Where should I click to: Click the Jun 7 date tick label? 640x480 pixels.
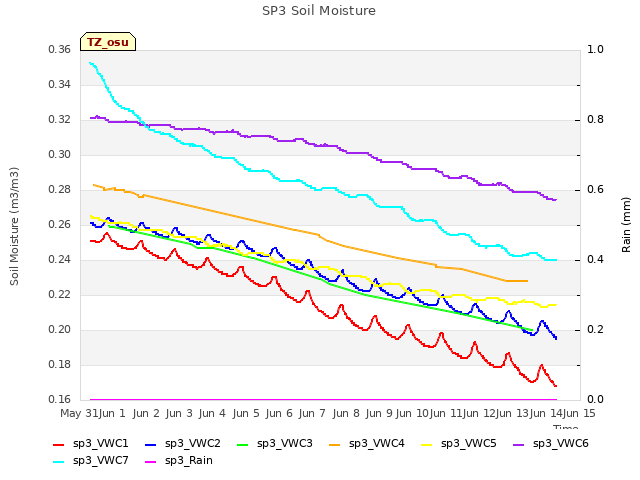click(312, 413)
